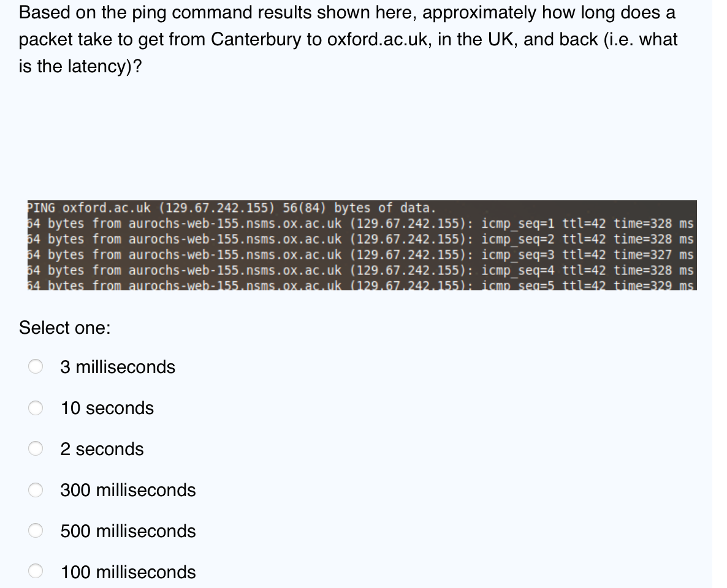Click the 10 seconds answer label

pyautogui.click(x=107, y=407)
